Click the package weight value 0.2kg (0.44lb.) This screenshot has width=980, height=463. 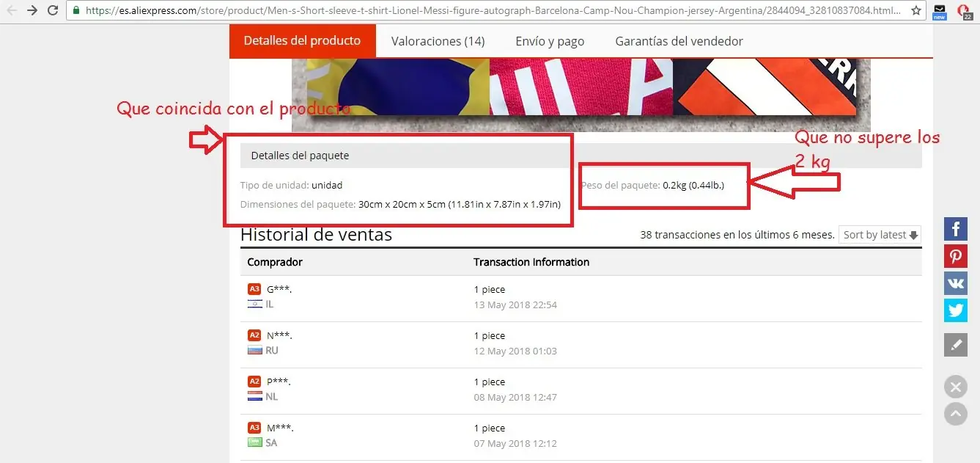tap(693, 185)
